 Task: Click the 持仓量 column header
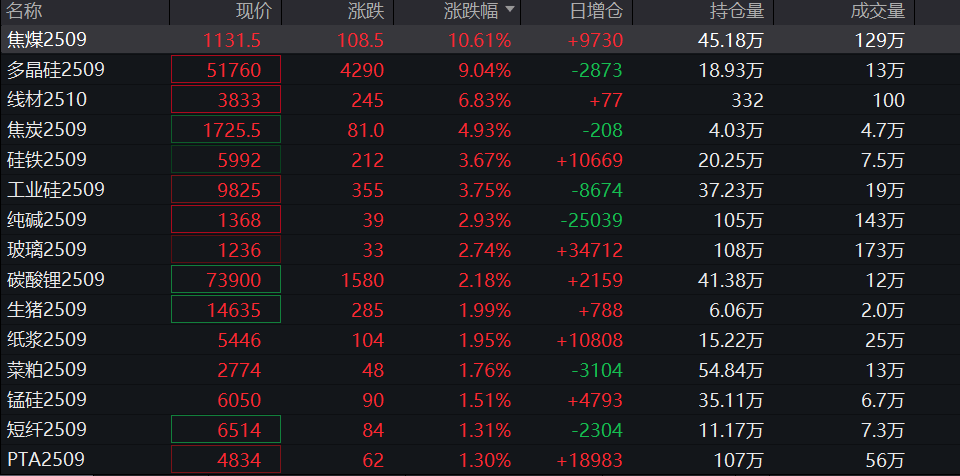(737, 11)
